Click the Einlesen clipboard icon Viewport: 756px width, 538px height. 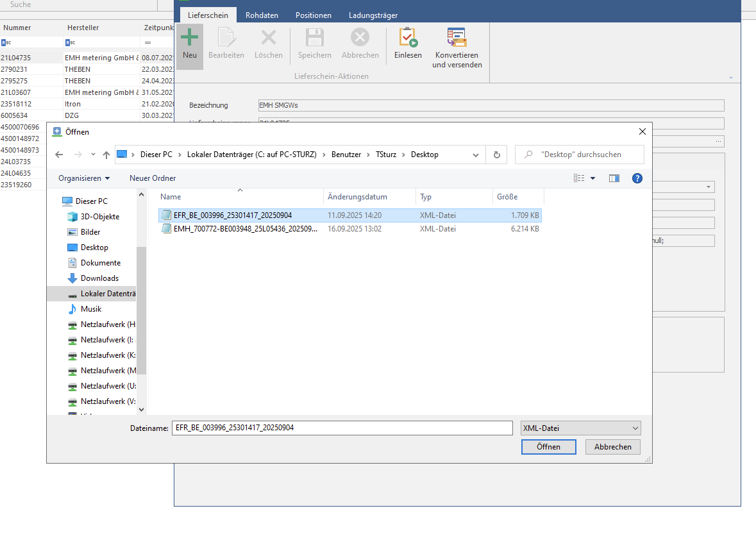click(x=408, y=38)
